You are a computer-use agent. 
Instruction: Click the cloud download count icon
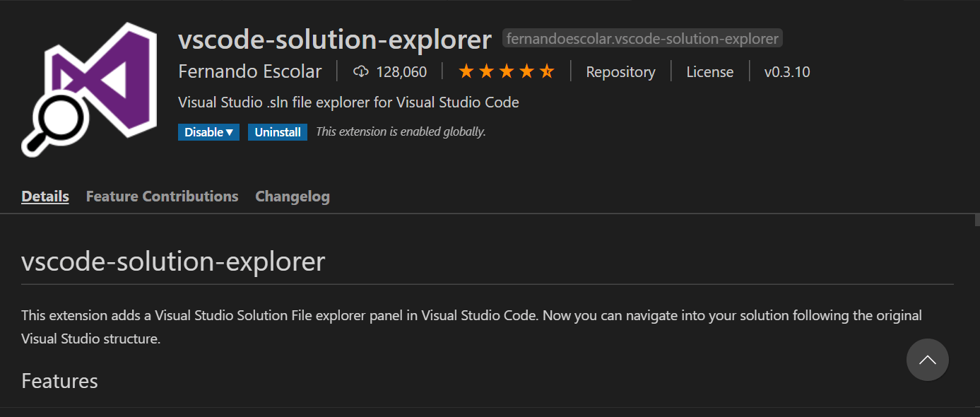361,71
